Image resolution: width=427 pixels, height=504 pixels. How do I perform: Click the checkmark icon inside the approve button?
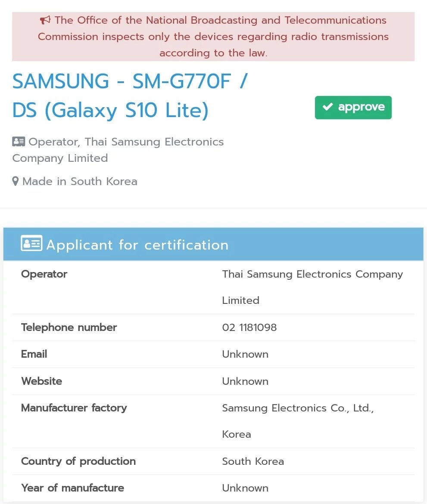point(328,107)
